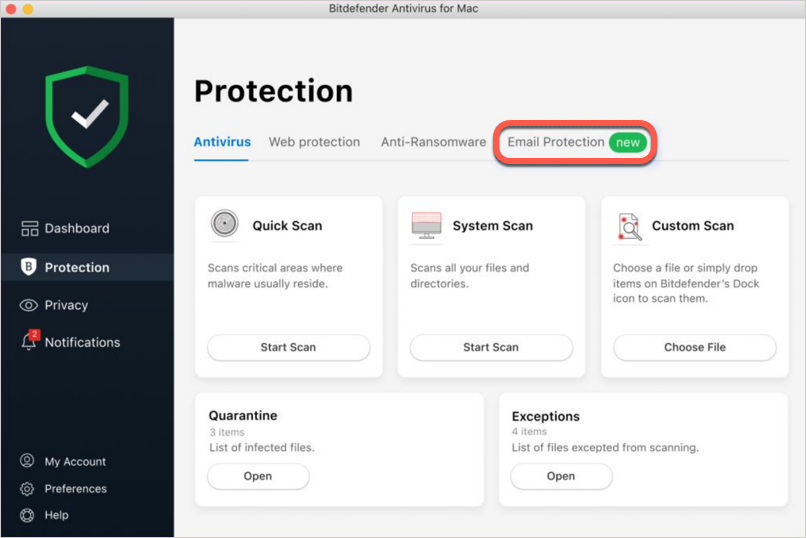Click the System Scan monitor icon

(x=426, y=225)
